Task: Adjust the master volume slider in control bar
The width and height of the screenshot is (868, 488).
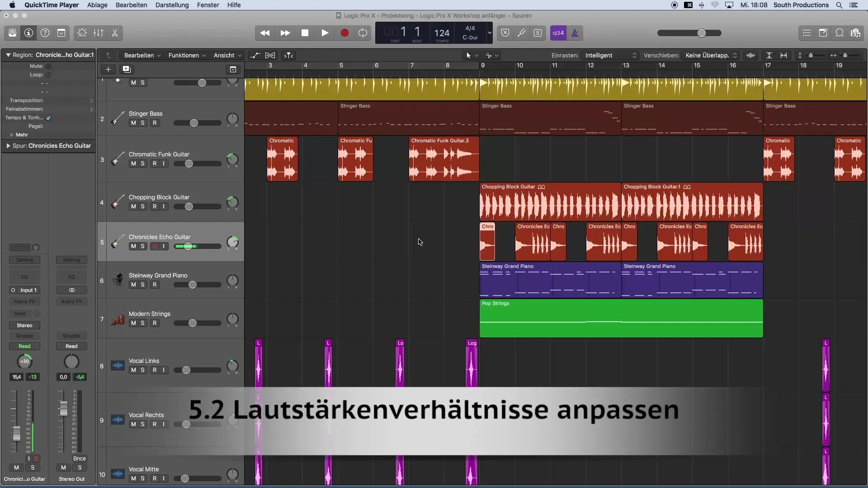Action: pos(702,33)
